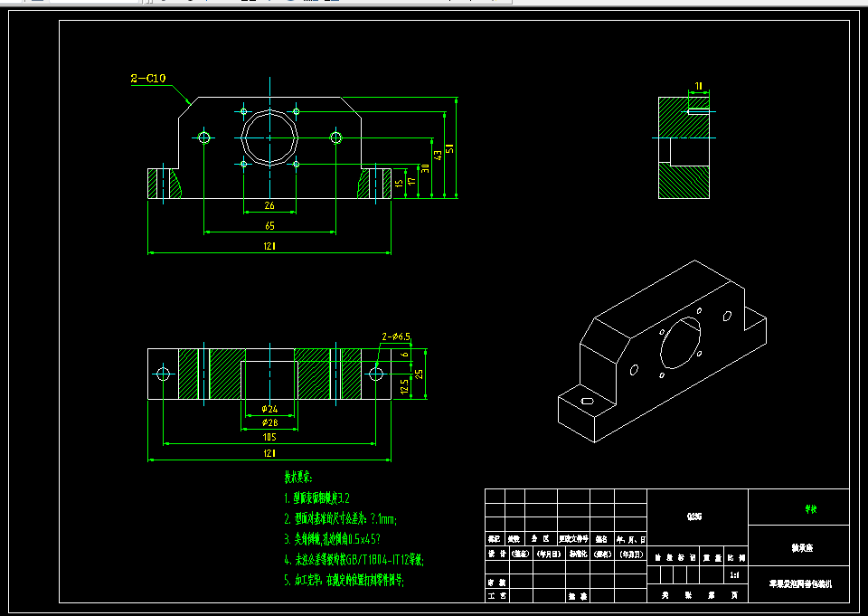Select the large central bore circle in front view

pos(269,137)
